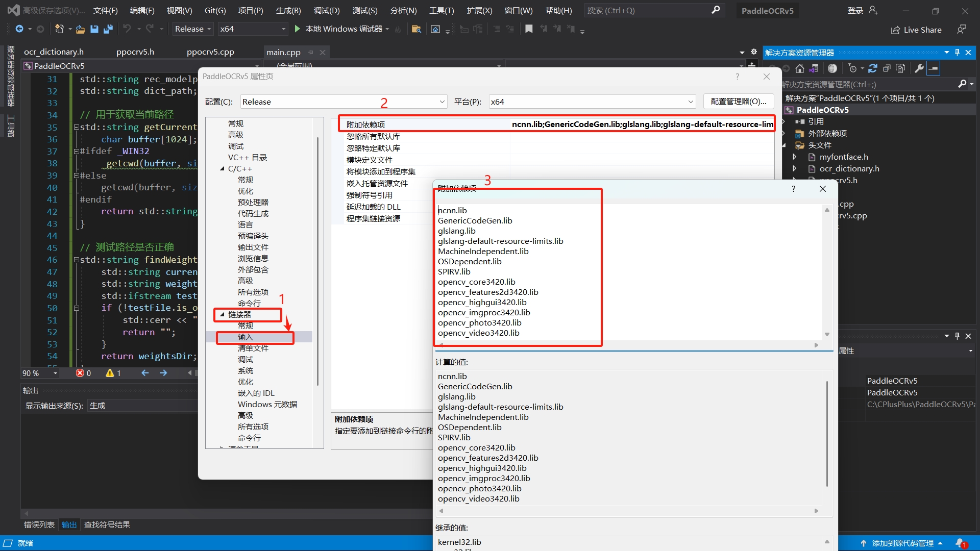Open the 生成(B) menu
The height and width of the screenshot is (551, 980).
(x=288, y=10)
